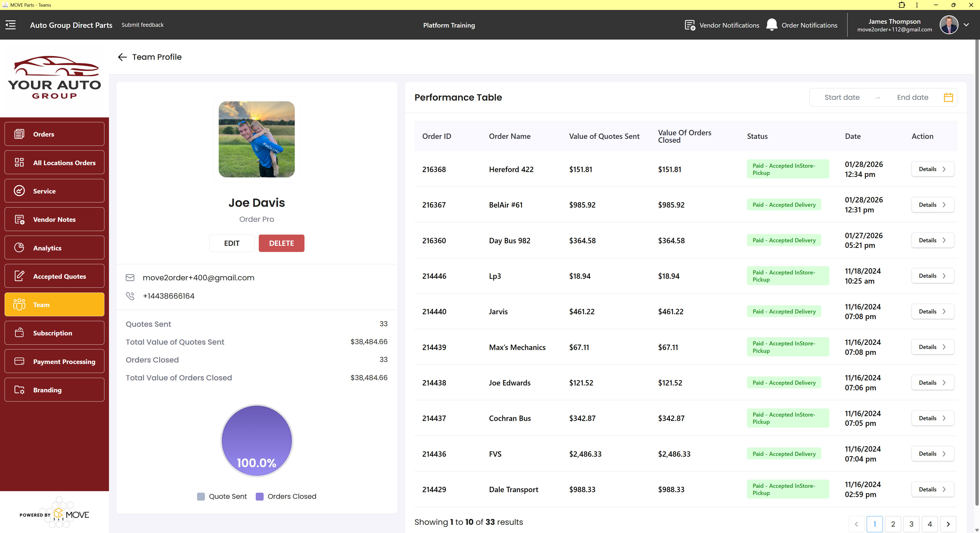Open Vendor Notifications icon
The image size is (980, 533).
(x=690, y=25)
